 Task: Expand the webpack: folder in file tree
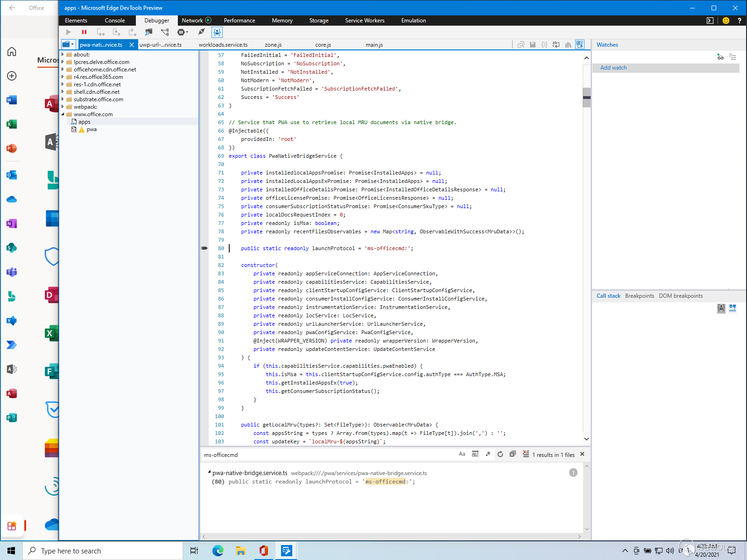(x=63, y=107)
